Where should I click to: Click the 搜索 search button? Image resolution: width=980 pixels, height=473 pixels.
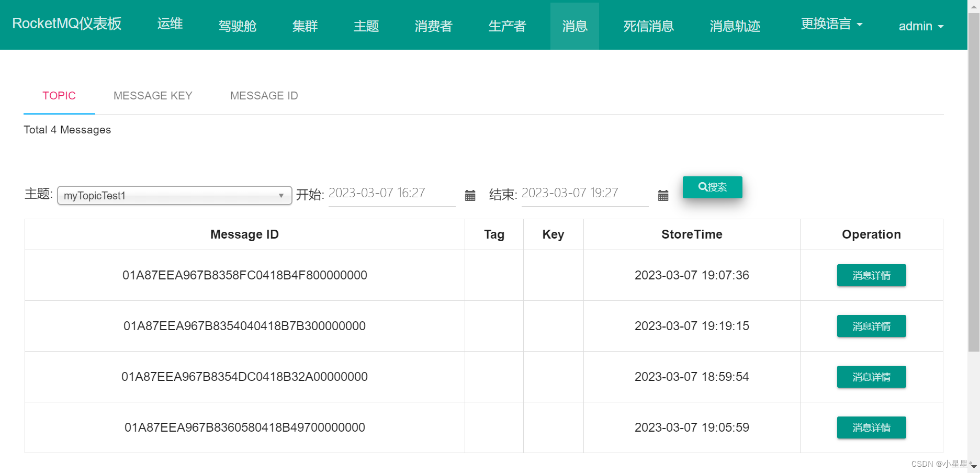point(713,187)
